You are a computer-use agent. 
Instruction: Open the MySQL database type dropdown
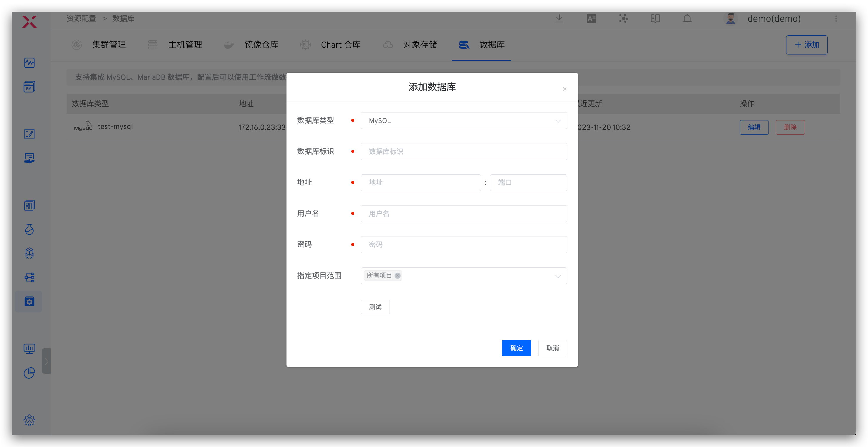pos(463,121)
